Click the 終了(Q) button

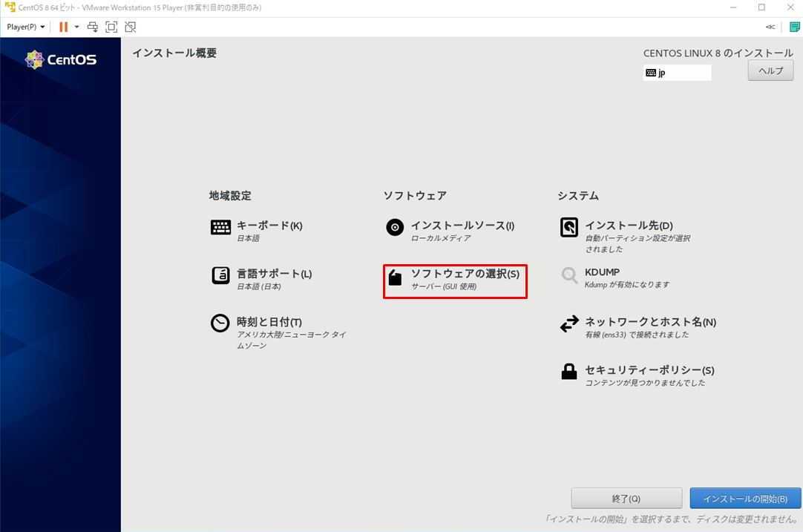coord(626,498)
